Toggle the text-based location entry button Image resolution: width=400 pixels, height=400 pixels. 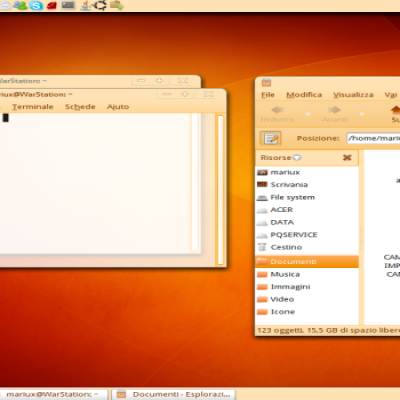pyautogui.click(x=271, y=138)
